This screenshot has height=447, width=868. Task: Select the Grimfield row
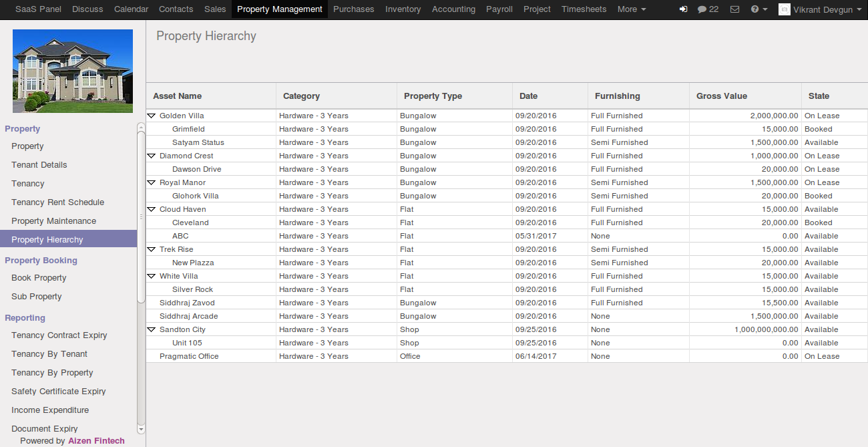pos(507,129)
